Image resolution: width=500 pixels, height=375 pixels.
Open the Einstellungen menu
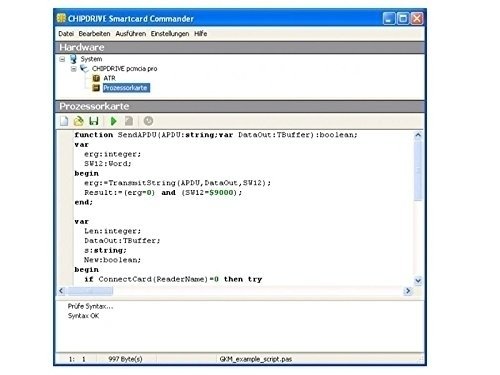[170, 34]
